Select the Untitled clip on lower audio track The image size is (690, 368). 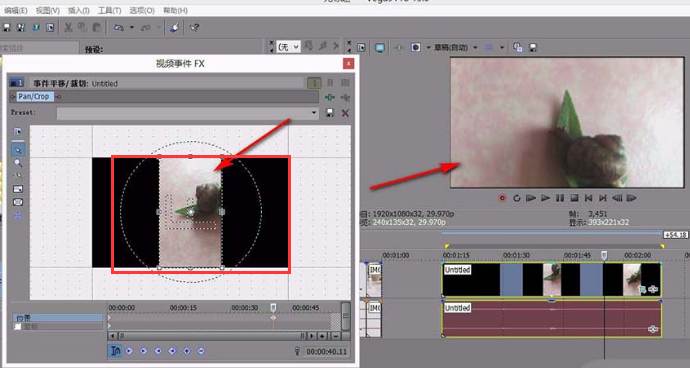click(x=551, y=320)
